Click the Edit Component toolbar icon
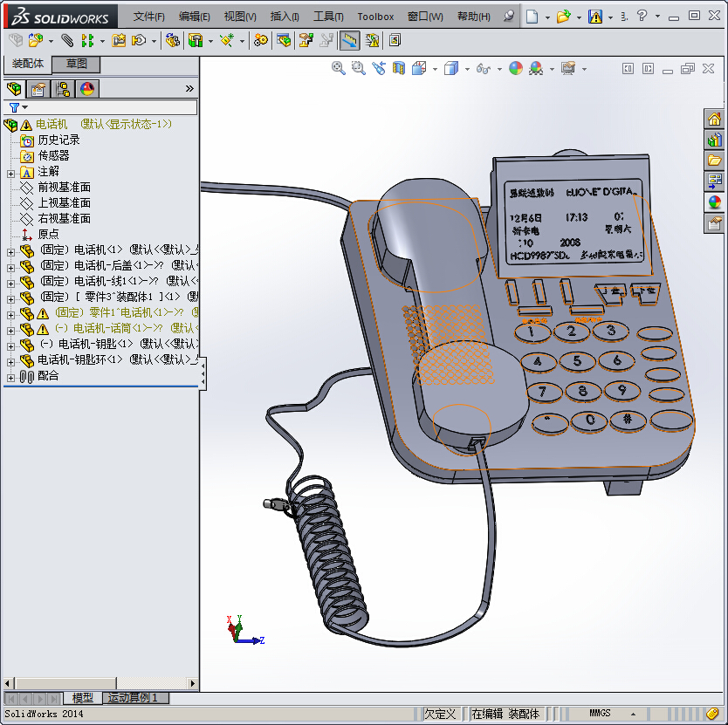This screenshot has height=725, width=728. [x=16, y=40]
